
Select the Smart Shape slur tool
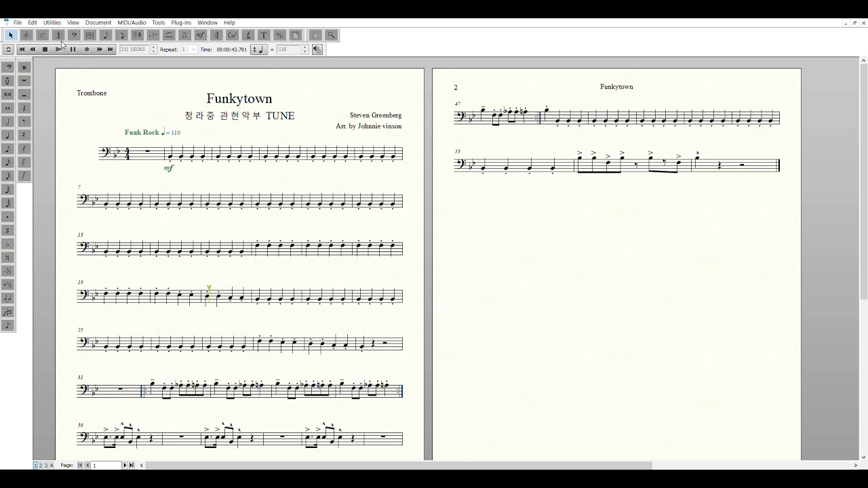pyautogui.click(x=170, y=35)
